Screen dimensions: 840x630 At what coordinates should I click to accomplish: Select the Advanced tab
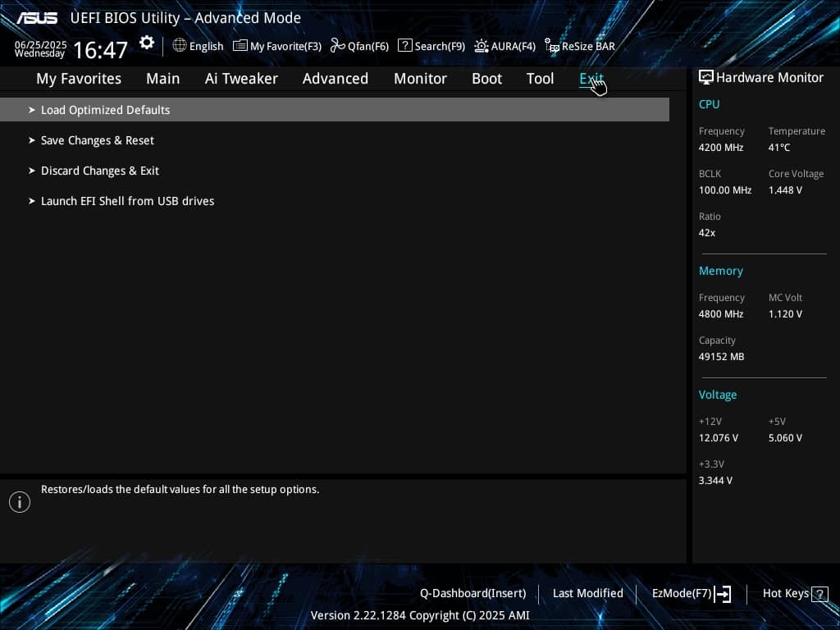pyautogui.click(x=336, y=79)
